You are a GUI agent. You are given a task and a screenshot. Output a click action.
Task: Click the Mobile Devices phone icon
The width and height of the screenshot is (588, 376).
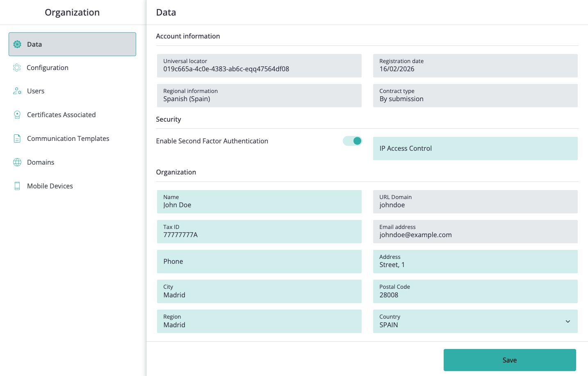[x=17, y=186]
